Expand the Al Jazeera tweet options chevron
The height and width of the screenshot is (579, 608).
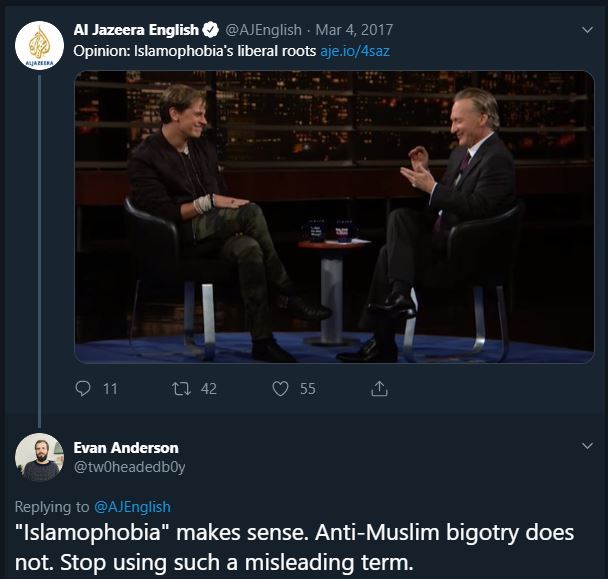[588, 30]
